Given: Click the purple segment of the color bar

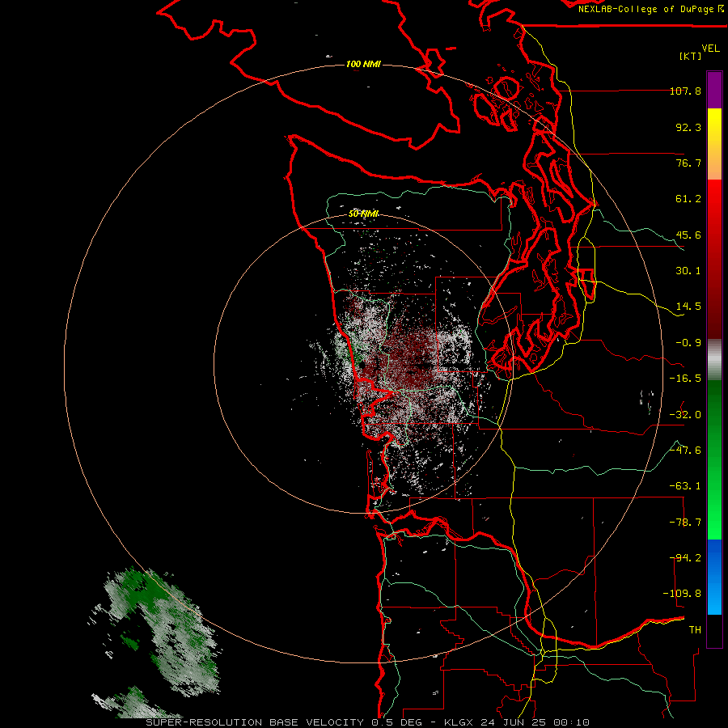Looking at the screenshot, I should click(x=714, y=90).
